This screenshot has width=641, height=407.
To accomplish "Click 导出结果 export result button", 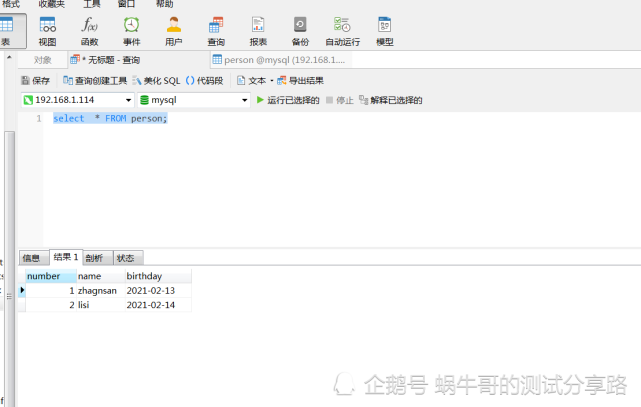I will tap(300, 81).
